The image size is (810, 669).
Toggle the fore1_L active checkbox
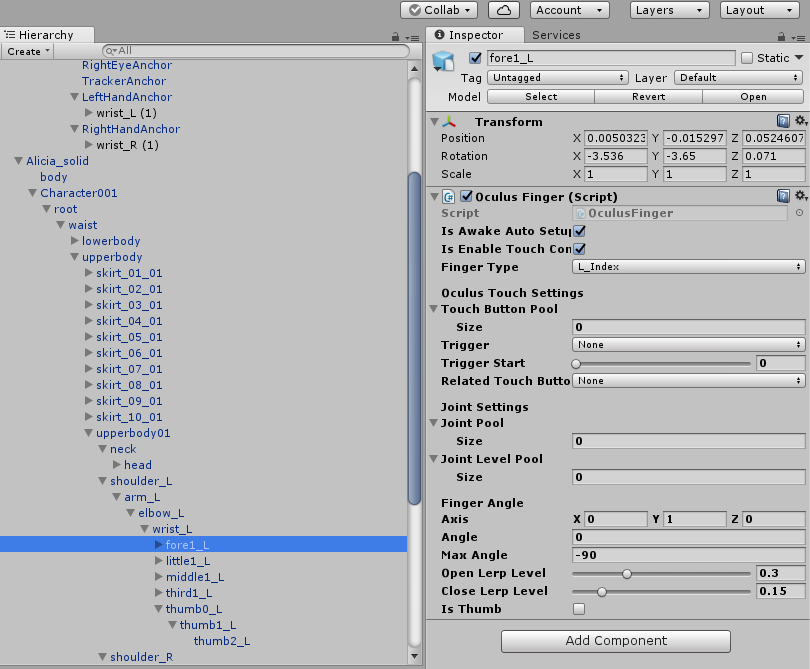(x=475, y=58)
